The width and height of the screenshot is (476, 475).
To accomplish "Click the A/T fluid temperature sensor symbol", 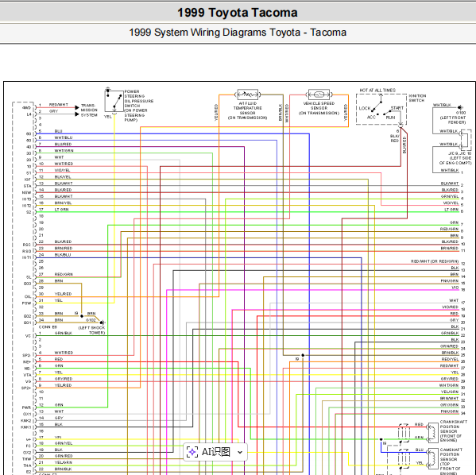I will [x=248, y=95].
